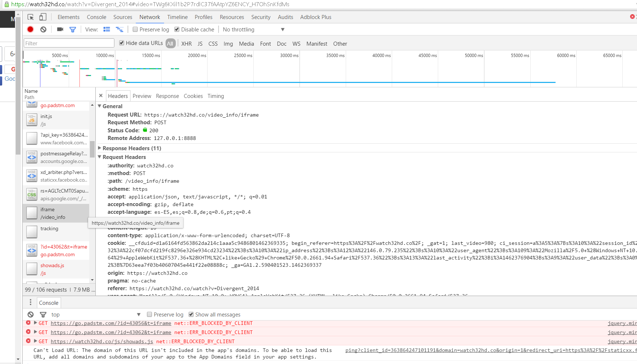This screenshot has width=637, height=364.
Task: Click the secure lock icon in address bar
Action: pos(7,4)
